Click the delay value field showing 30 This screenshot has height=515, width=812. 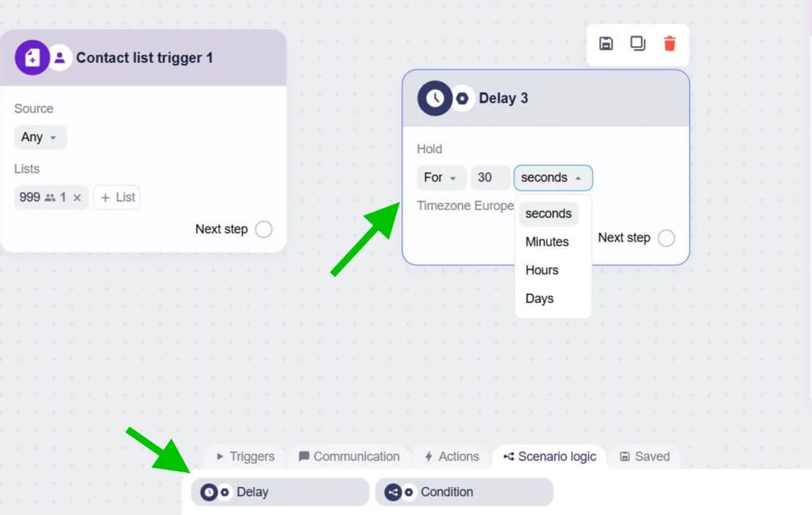click(x=490, y=178)
